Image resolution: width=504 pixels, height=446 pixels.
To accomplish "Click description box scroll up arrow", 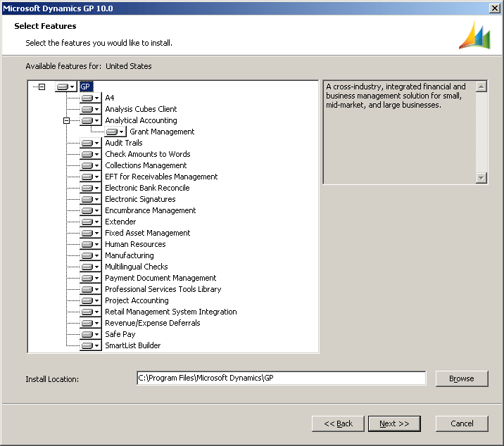I will 481,87.
